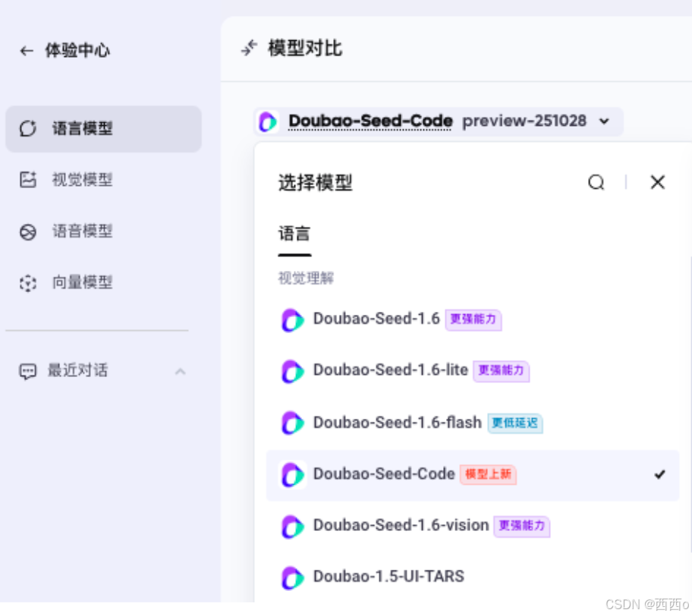Click the Doubao-Seed-1.6-vision model logo
Image resolution: width=692 pixels, height=616 pixels.
point(293,526)
